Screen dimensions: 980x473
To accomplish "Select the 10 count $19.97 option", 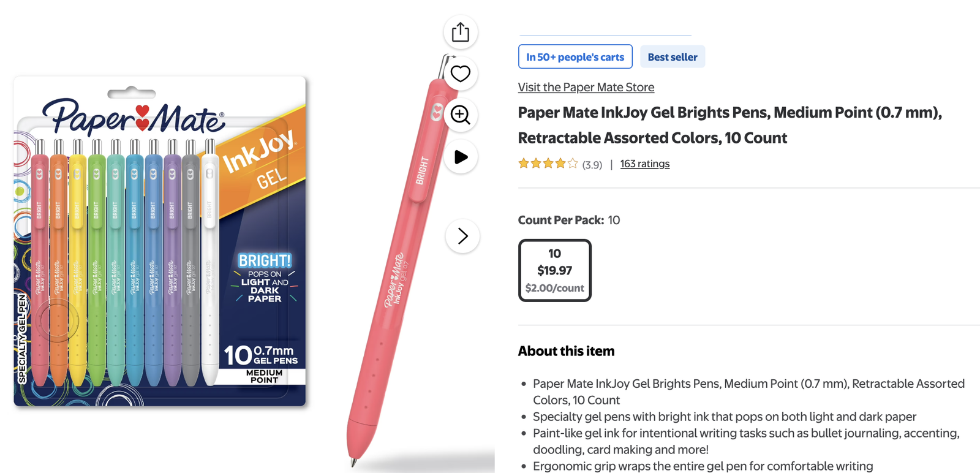I will tap(554, 270).
